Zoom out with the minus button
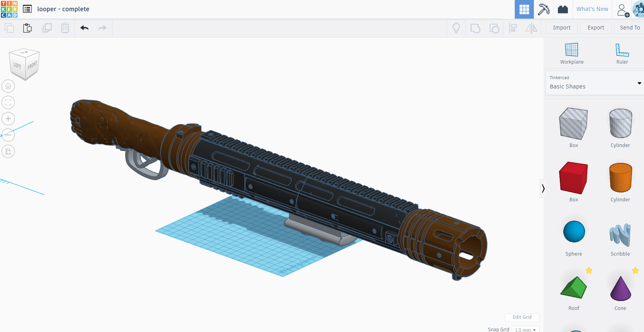The width and height of the screenshot is (644, 332). pyautogui.click(x=8, y=135)
